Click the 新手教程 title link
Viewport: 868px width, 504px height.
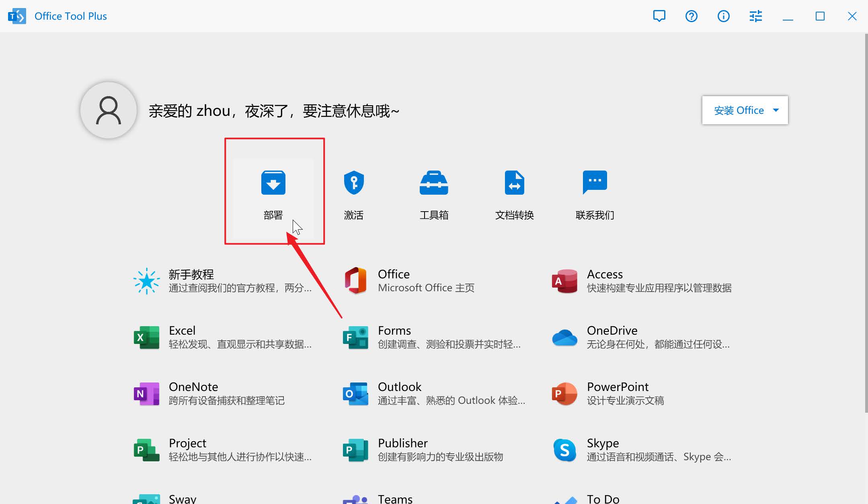click(191, 274)
